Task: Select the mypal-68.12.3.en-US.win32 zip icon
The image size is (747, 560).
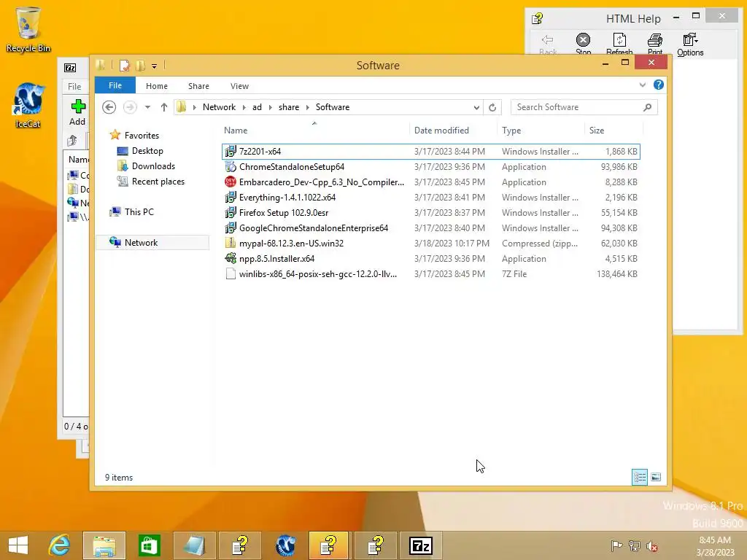Action: click(231, 243)
